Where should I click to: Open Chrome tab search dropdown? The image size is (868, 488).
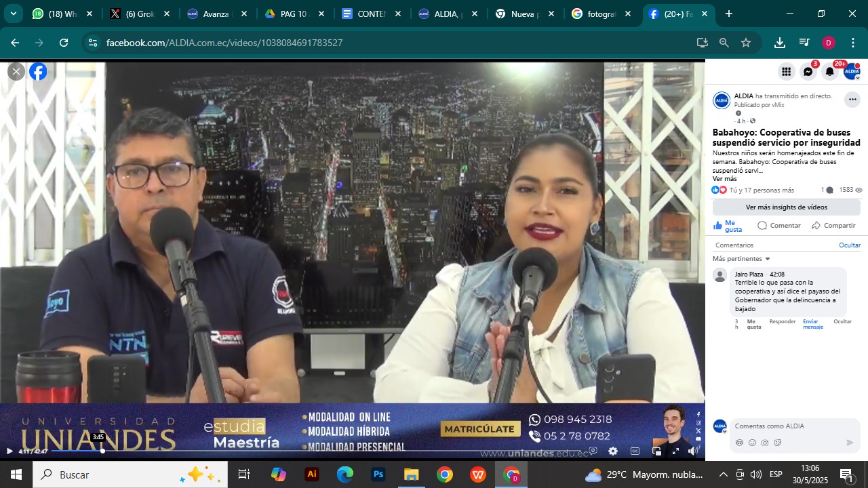pyautogui.click(x=13, y=14)
